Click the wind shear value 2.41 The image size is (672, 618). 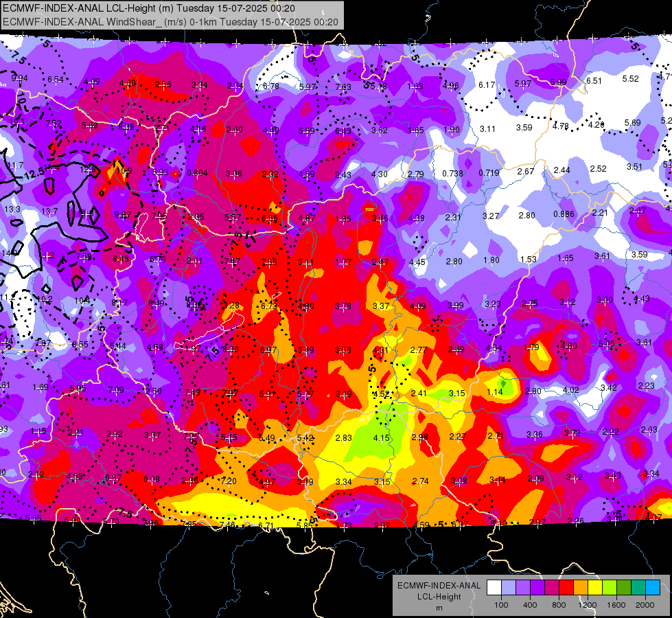[419, 393]
